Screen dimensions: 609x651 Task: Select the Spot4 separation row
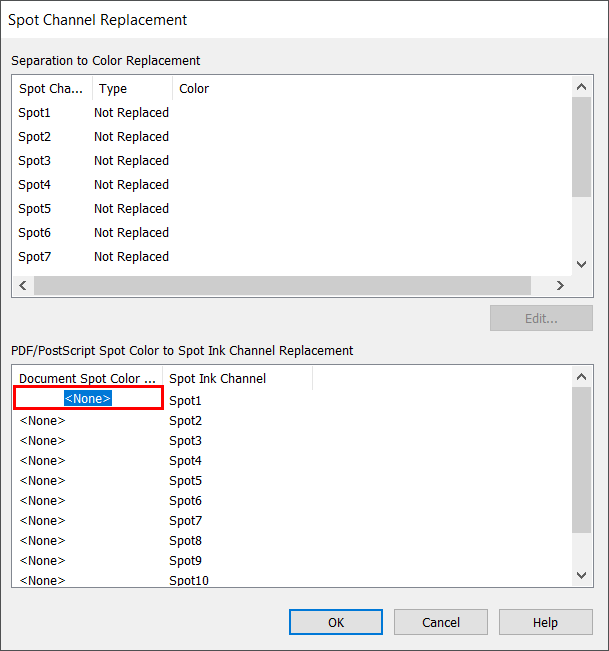click(x=34, y=185)
